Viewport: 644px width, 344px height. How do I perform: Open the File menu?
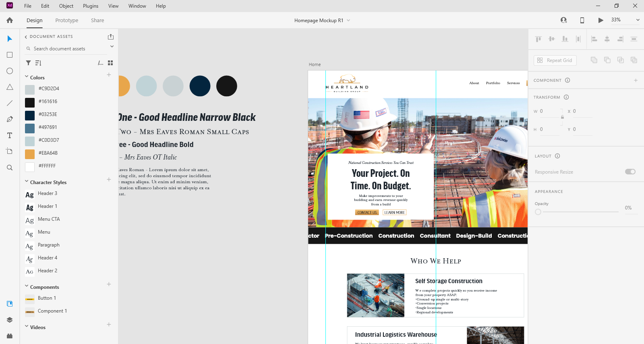[28, 6]
